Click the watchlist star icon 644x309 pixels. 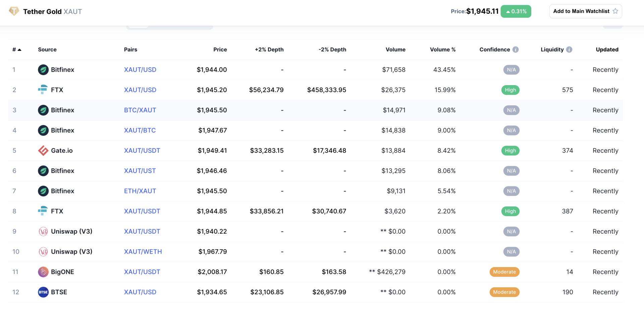pos(615,11)
